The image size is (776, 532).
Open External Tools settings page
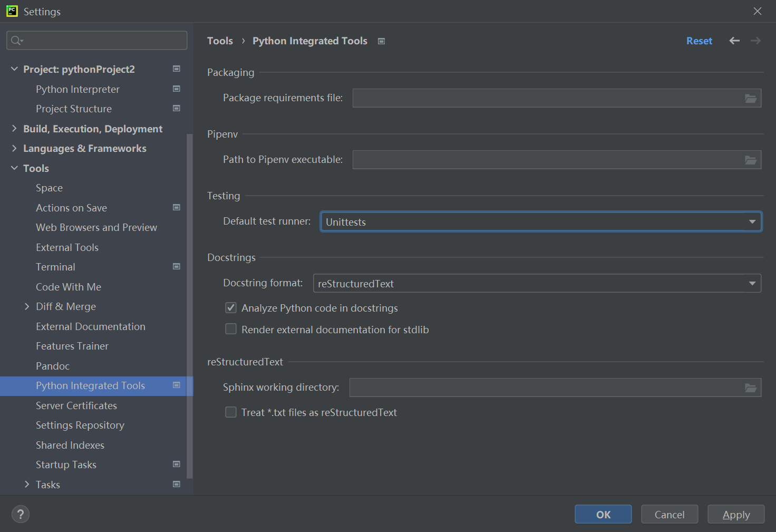click(67, 247)
